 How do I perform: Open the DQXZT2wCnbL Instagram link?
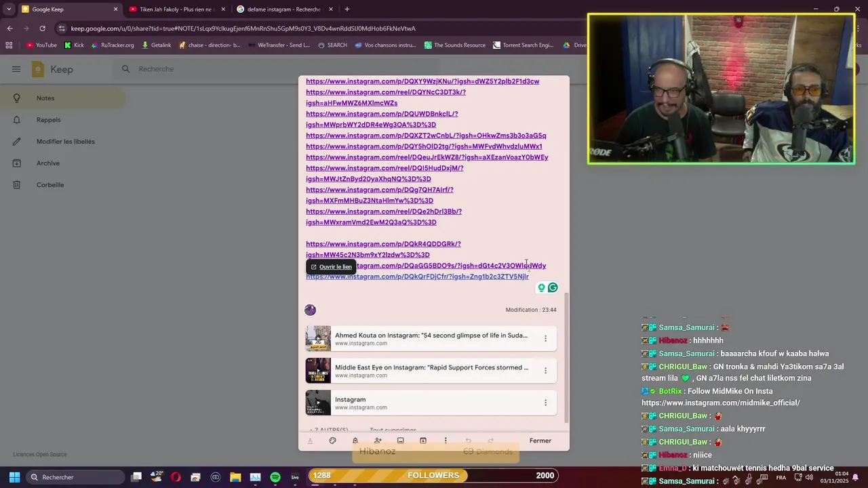[x=426, y=136]
